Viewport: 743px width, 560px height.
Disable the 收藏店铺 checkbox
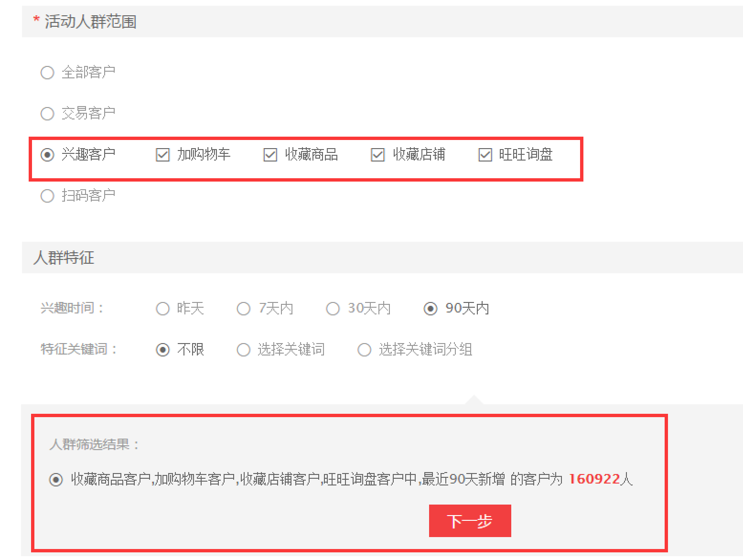click(378, 155)
